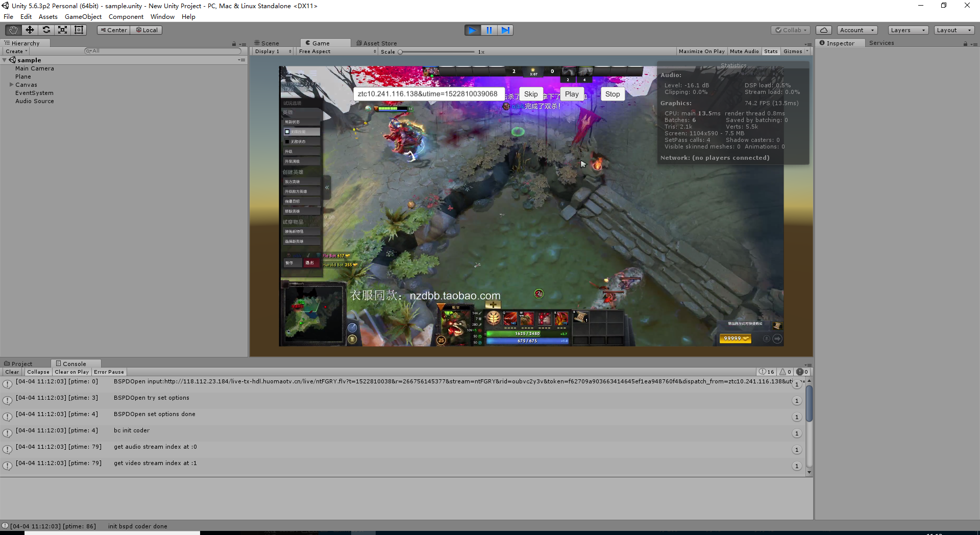Switch to the Asset Store tab
Image resolution: width=980 pixels, height=535 pixels.
pos(377,43)
